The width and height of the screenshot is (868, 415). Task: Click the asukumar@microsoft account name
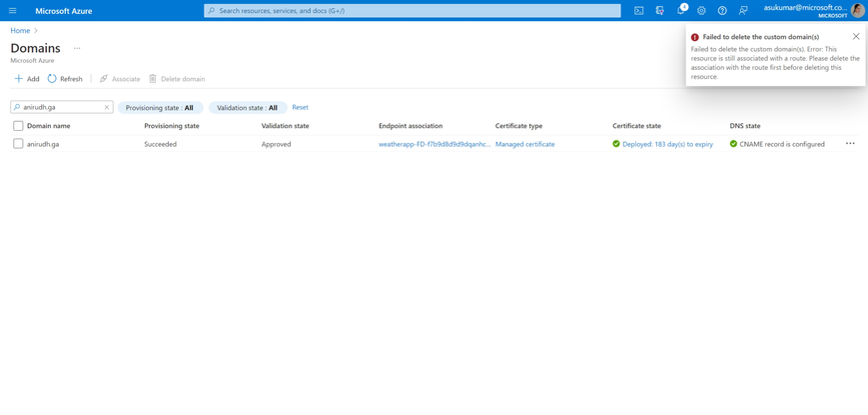tap(805, 8)
